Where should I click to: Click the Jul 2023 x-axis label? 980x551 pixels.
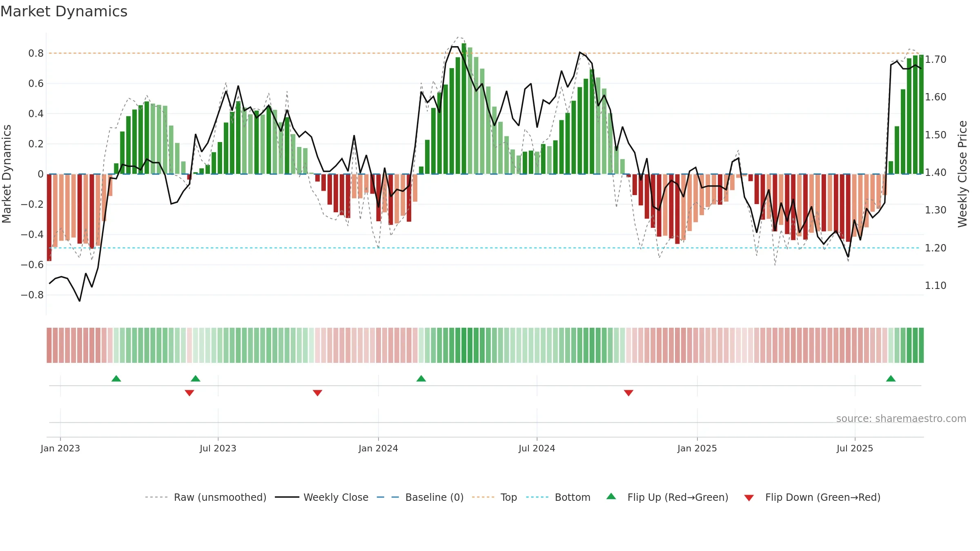click(218, 448)
